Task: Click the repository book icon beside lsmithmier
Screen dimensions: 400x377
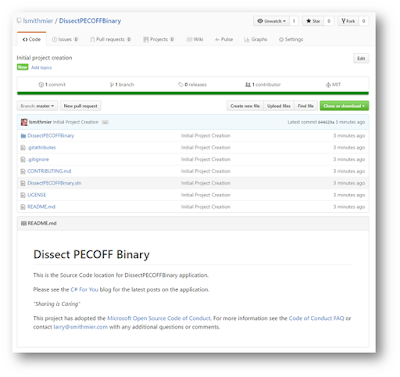Action: click(x=19, y=21)
